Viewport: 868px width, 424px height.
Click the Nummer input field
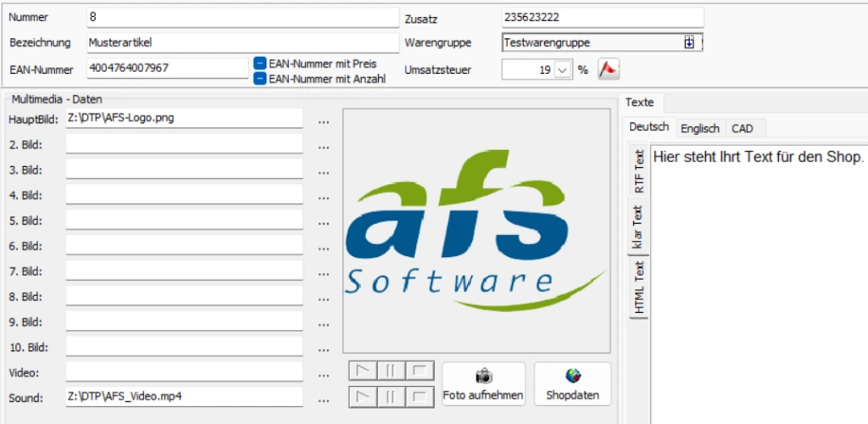(x=243, y=17)
